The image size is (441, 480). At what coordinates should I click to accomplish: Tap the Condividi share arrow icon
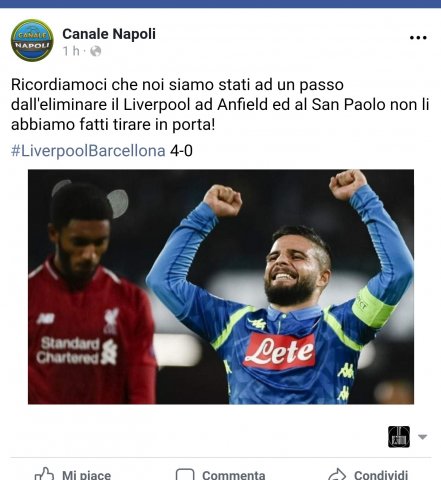click(x=337, y=474)
